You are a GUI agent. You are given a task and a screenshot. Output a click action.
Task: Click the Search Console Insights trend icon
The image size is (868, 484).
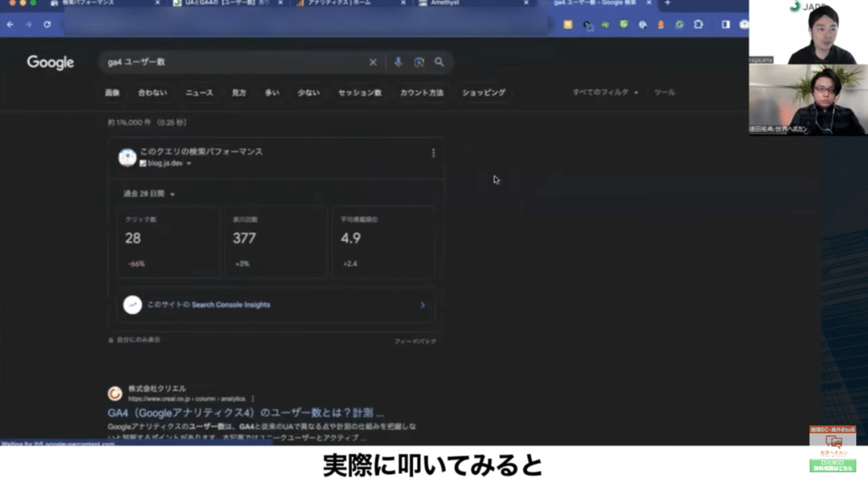point(132,304)
